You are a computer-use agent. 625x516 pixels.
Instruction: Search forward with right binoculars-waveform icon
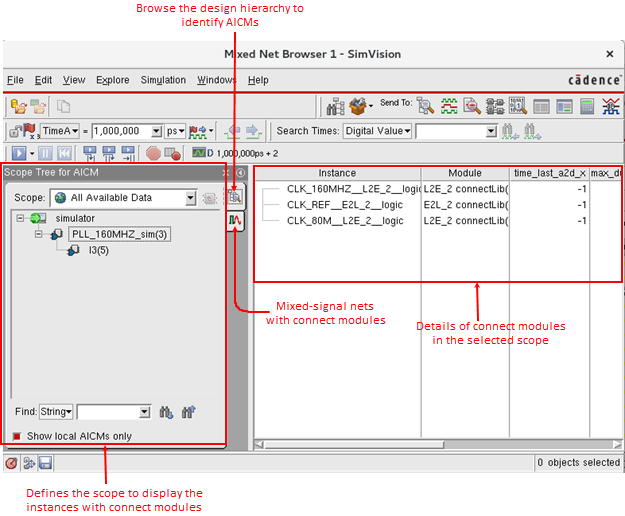pyautogui.click(x=532, y=131)
